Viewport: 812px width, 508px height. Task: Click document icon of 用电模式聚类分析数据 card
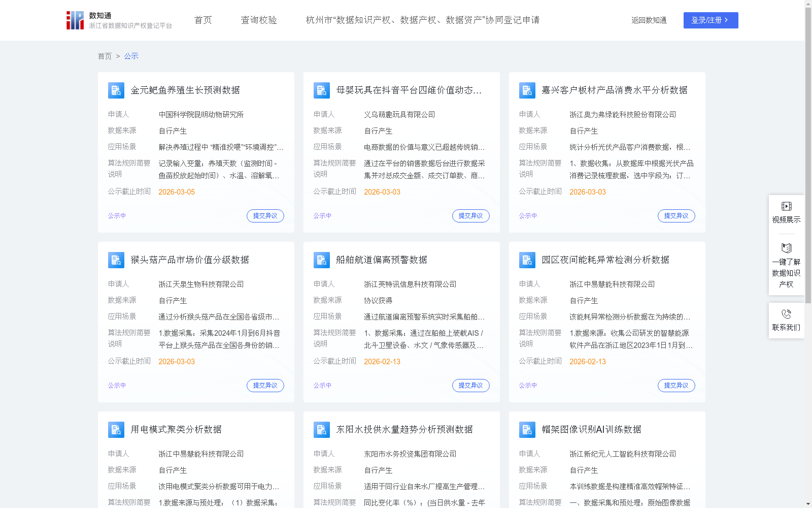(116, 430)
